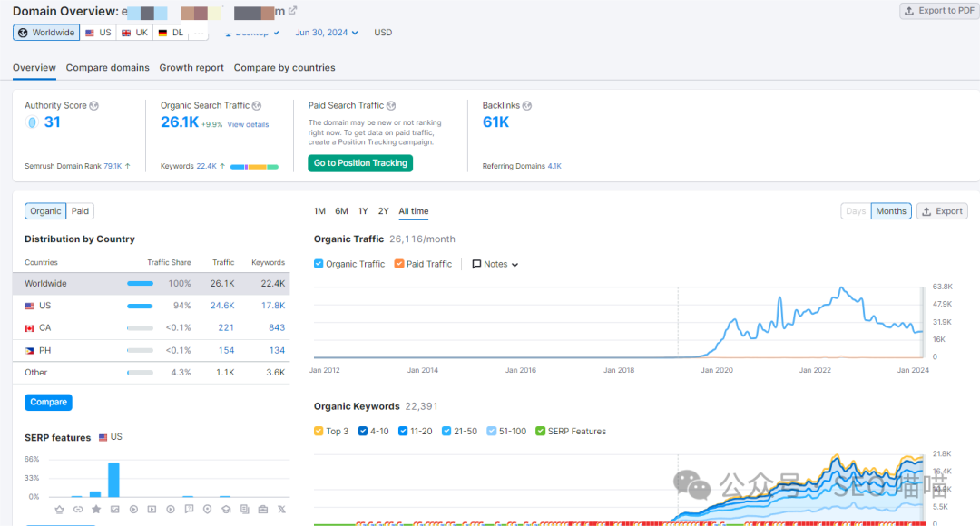Select the 1Y time range option

coord(363,211)
